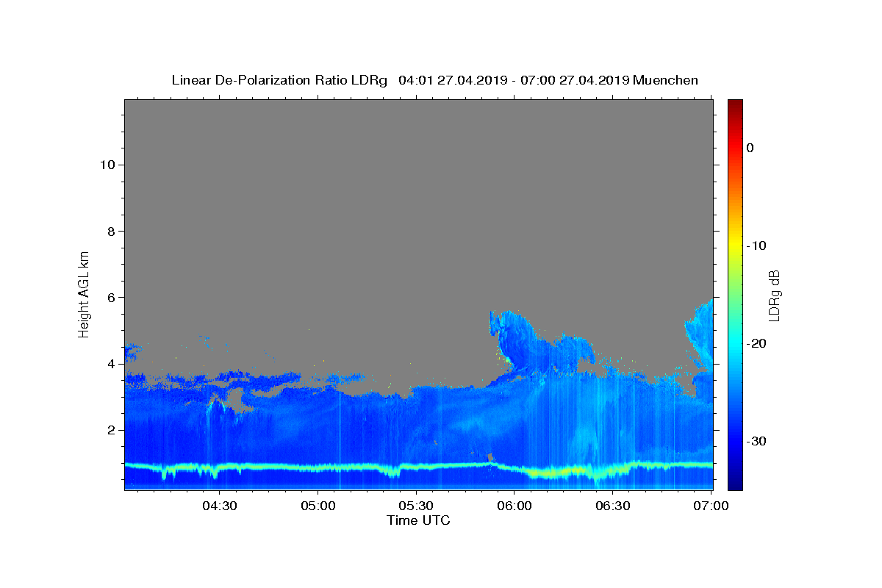Click the chart title 'Linear De-Polarization Ratio LDRg'
Viewport: 882px width, 588px height.
pos(279,80)
